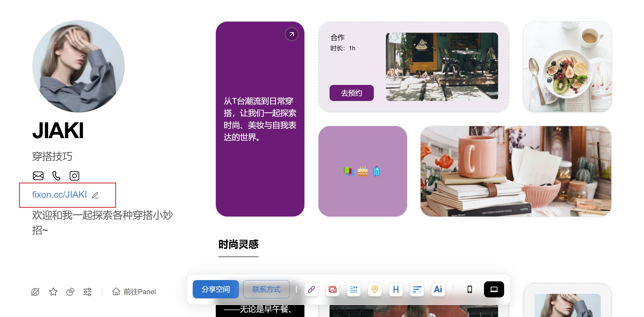The height and width of the screenshot is (317, 644).
Task: Add a quote text block icon
Action: pos(354,289)
